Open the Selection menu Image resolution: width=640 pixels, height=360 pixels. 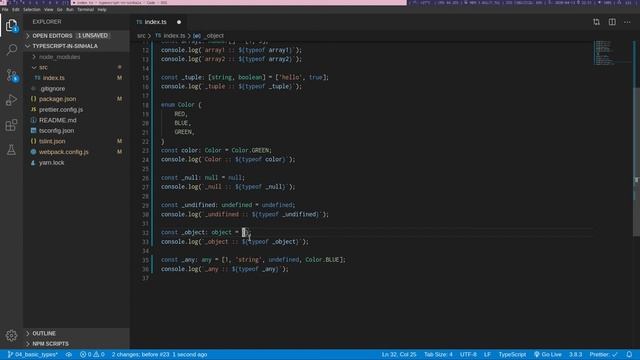31,9
